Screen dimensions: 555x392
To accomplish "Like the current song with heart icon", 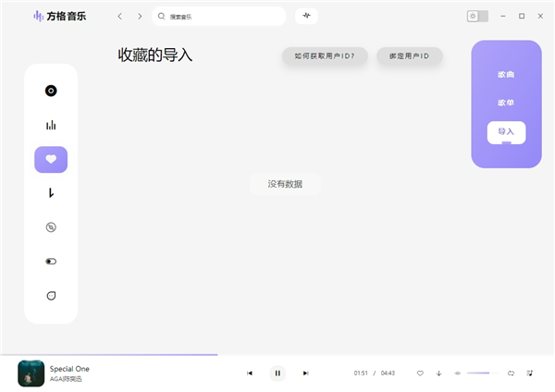I will click(x=420, y=374).
